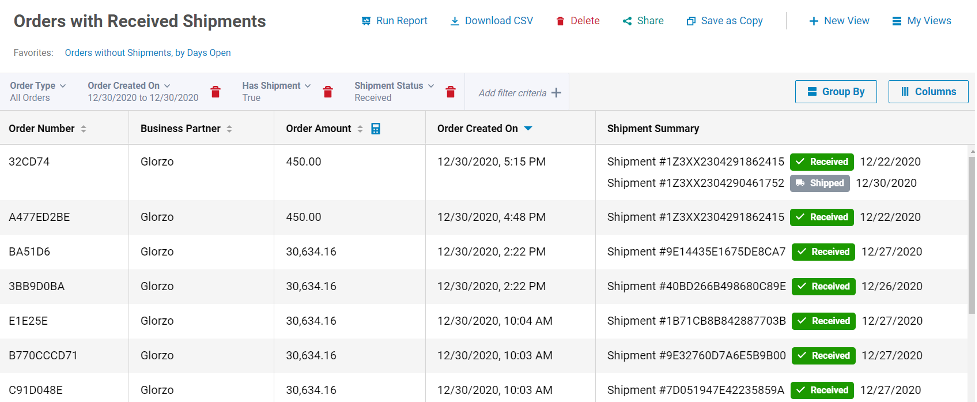Click the calculator icon in Order Amount header
The image size is (977, 402).
[376, 128]
